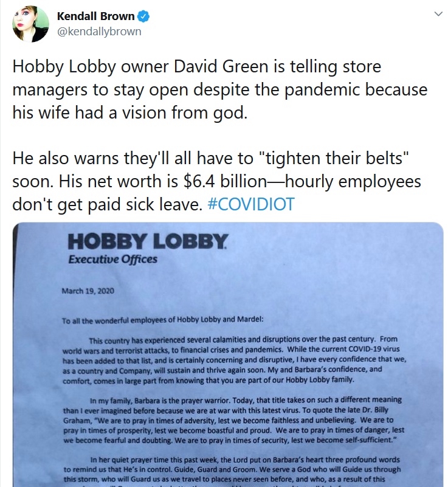The height and width of the screenshot is (487, 448).
Task: Open Kendall Brown's profile avatar
Action: tap(30, 24)
